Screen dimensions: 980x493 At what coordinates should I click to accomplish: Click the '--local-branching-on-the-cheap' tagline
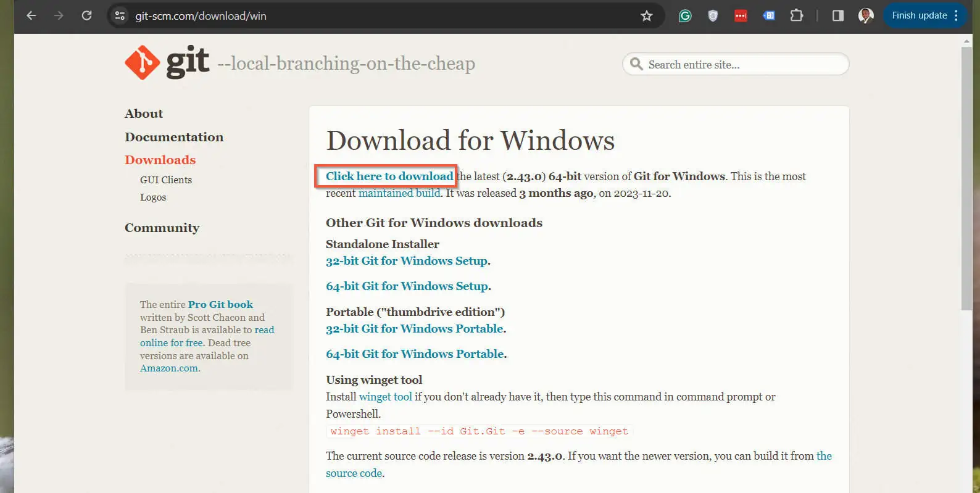point(346,64)
